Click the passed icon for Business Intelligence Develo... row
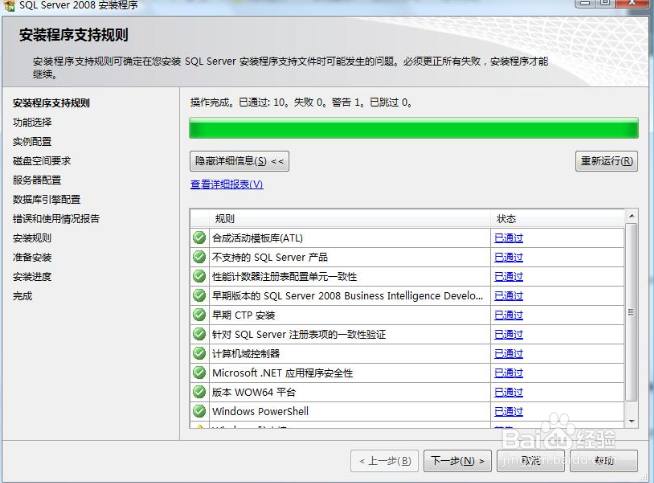This screenshot has width=654, height=483. click(199, 296)
